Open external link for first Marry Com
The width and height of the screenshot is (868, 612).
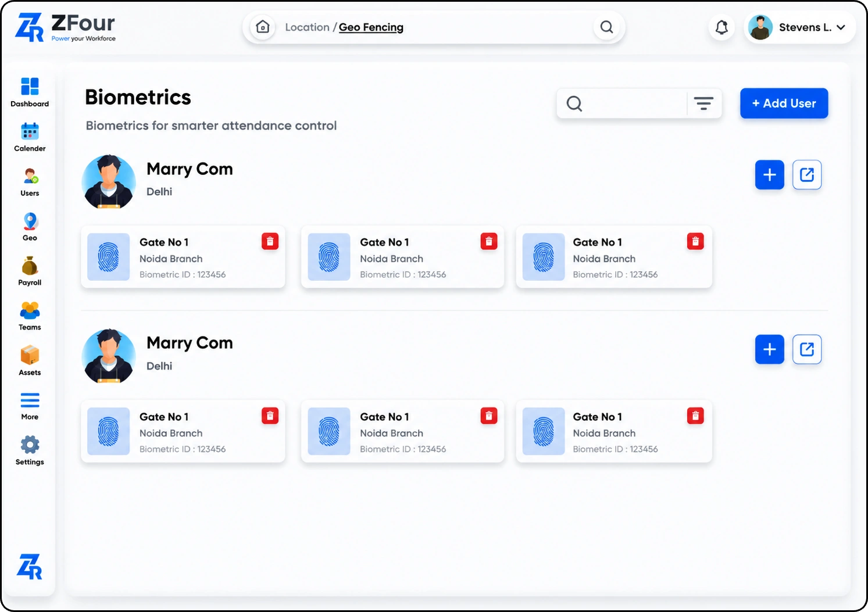pyautogui.click(x=807, y=175)
